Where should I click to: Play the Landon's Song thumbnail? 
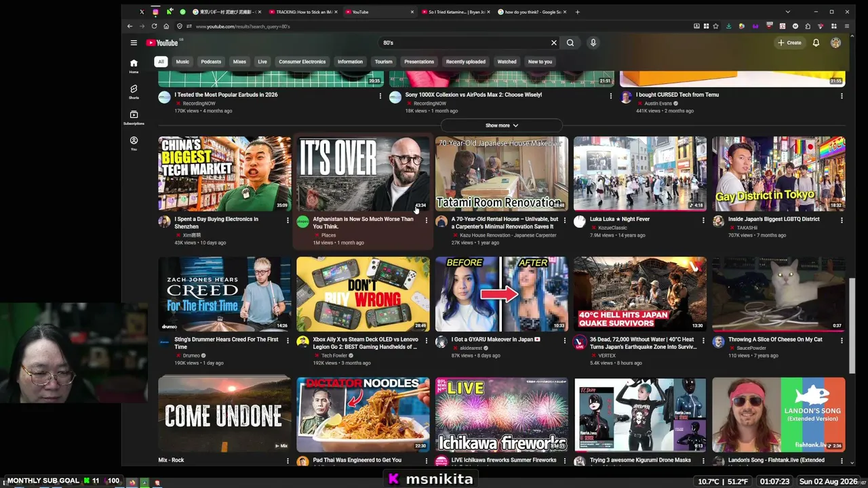[778, 414]
